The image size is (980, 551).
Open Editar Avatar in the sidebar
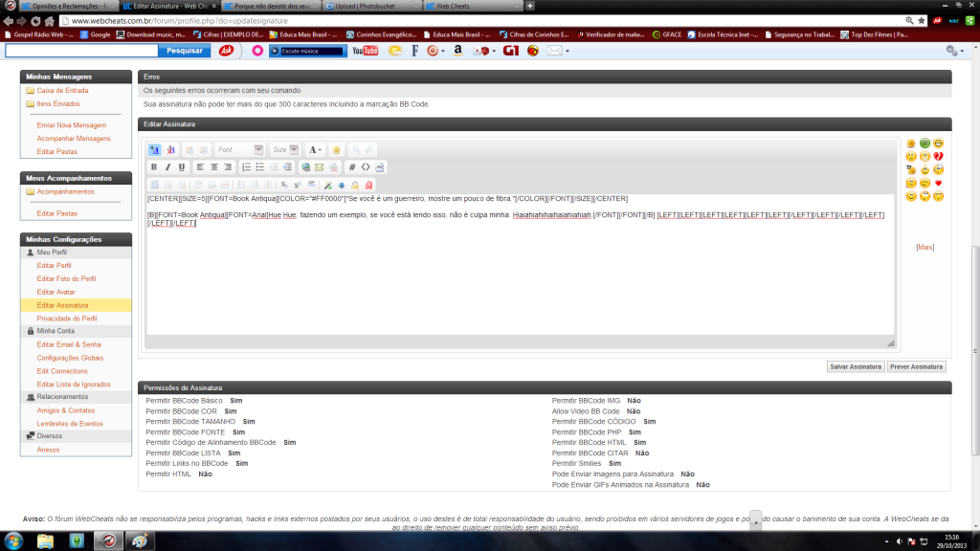pos(56,292)
